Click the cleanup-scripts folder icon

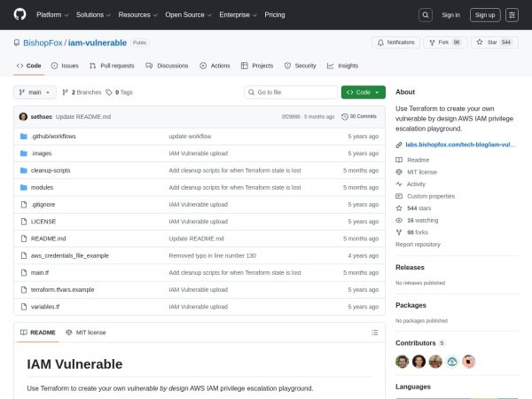(23, 170)
